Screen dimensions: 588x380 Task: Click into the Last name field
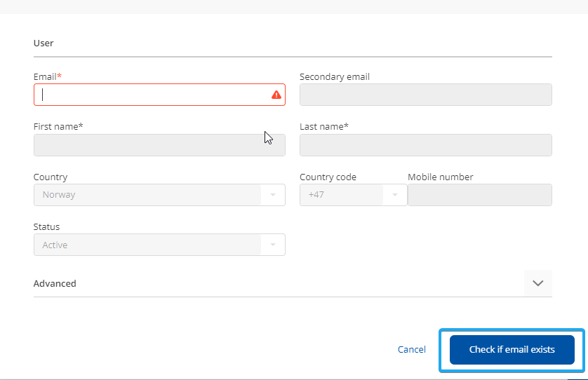425,145
